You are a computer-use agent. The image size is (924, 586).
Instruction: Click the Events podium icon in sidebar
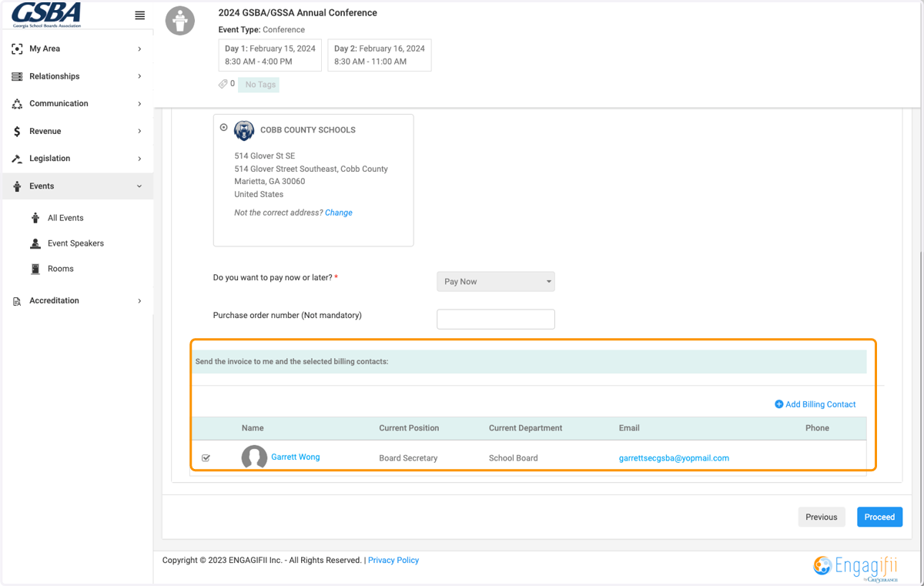(x=17, y=186)
